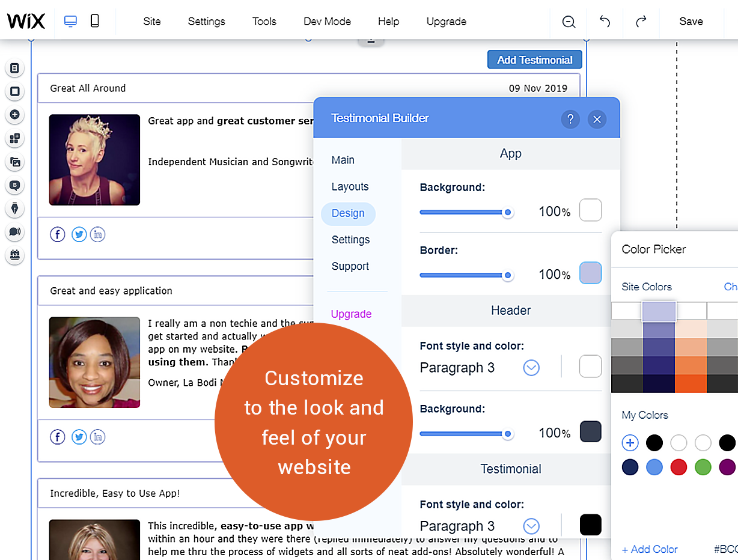Switch to desktop editor view
Image resolution: width=738 pixels, height=560 pixels.
click(70, 22)
